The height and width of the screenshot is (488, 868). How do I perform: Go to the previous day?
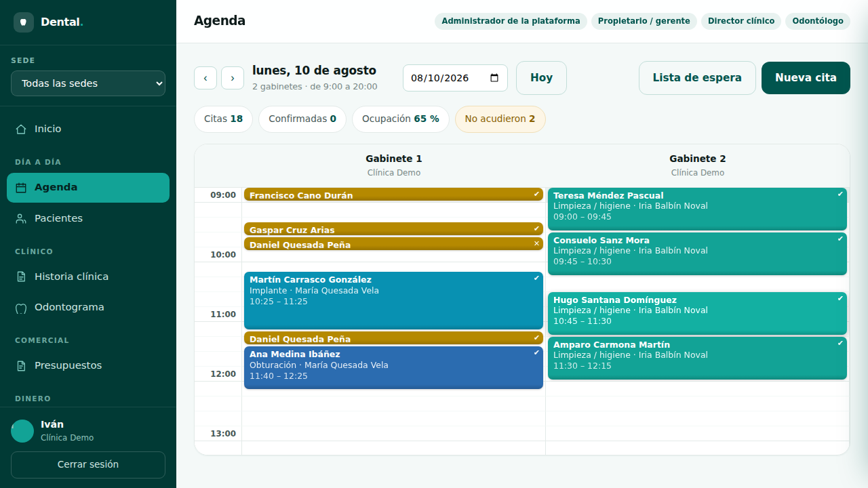click(x=205, y=78)
